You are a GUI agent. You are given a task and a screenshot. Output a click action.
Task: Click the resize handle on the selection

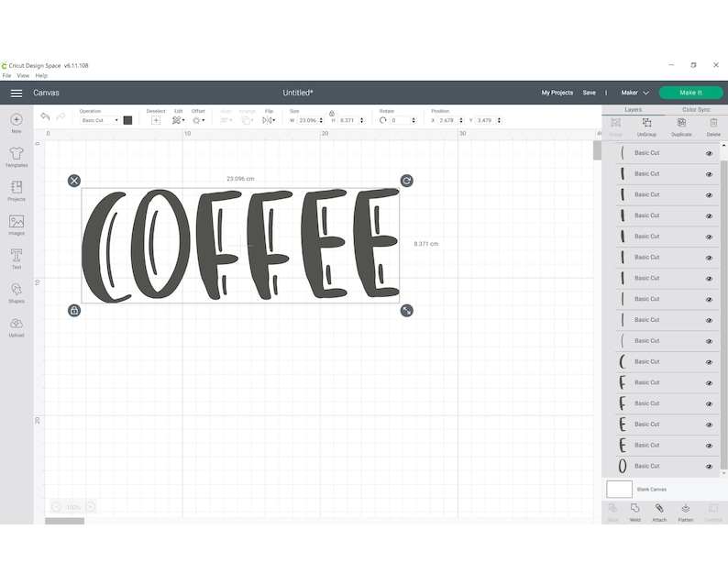click(407, 311)
